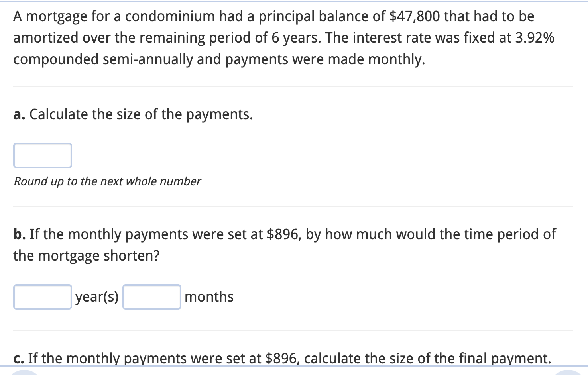Screen dimensions: 588x375
Task: Click the months label in part b
Action: click(x=208, y=296)
